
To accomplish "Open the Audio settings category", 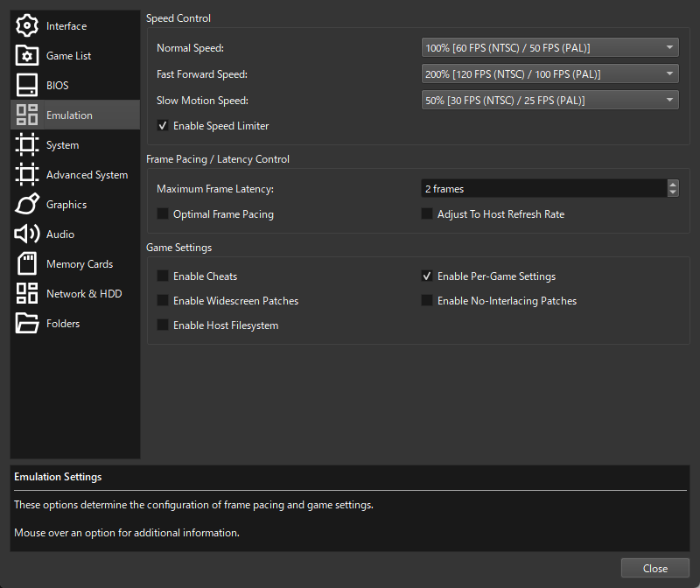I will pos(75,234).
